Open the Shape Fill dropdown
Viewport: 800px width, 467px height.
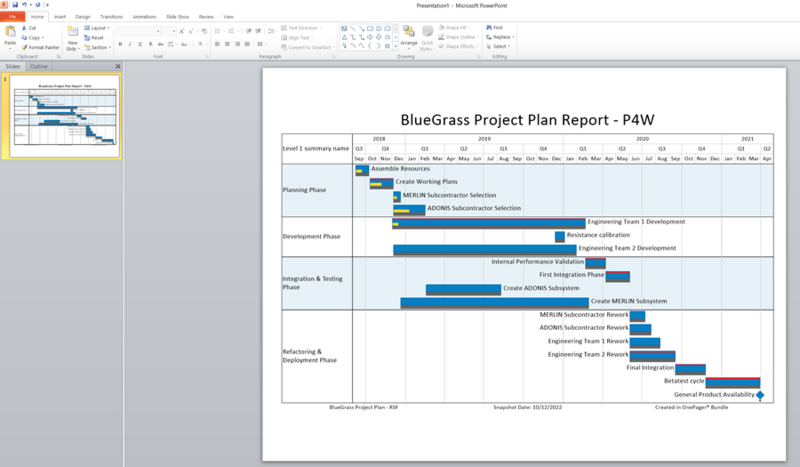point(454,28)
